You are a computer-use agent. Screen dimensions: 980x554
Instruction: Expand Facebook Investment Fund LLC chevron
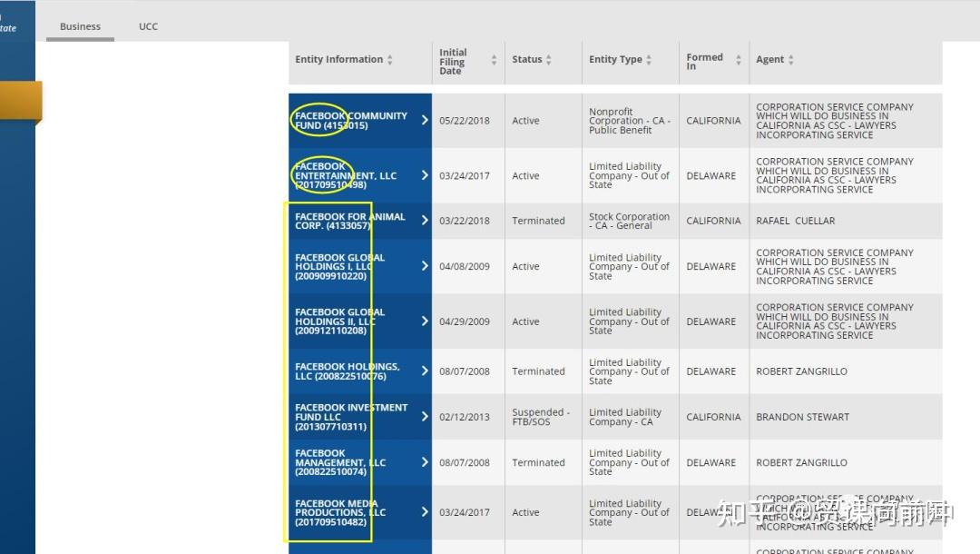[425, 417]
